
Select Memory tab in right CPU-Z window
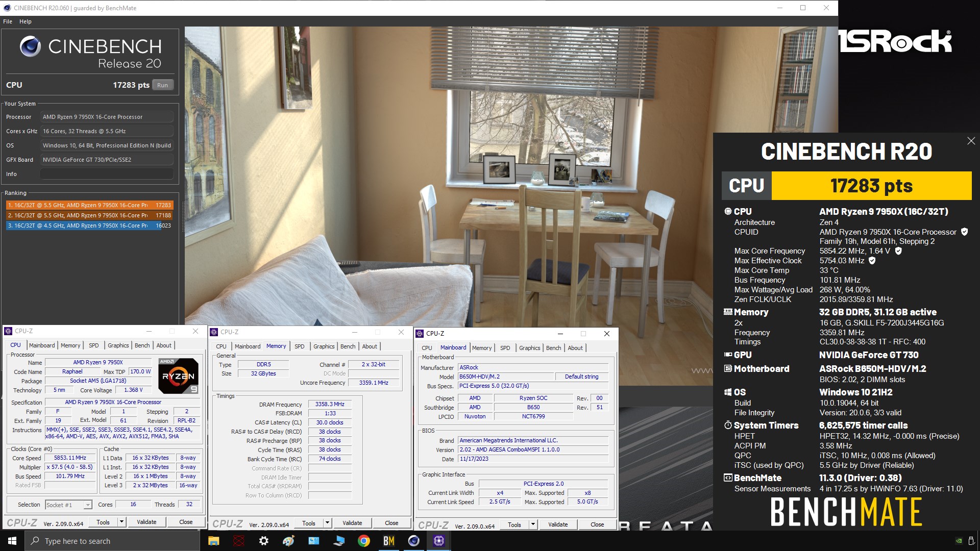click(x=482, y=348)
